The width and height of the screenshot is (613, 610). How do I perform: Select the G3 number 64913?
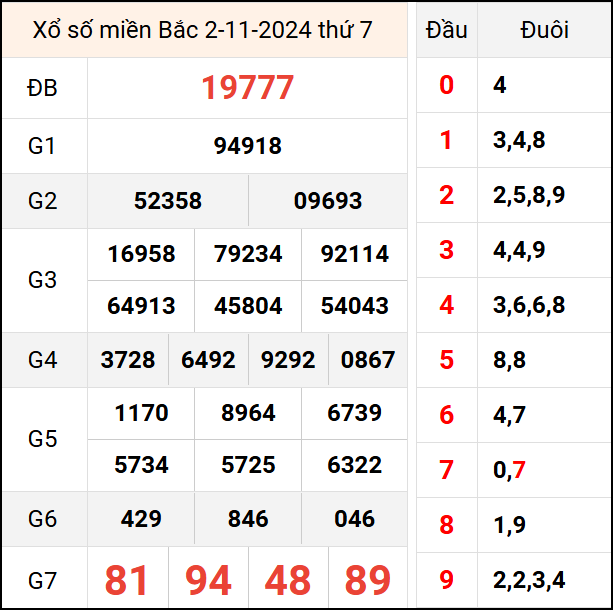point(141,306)
